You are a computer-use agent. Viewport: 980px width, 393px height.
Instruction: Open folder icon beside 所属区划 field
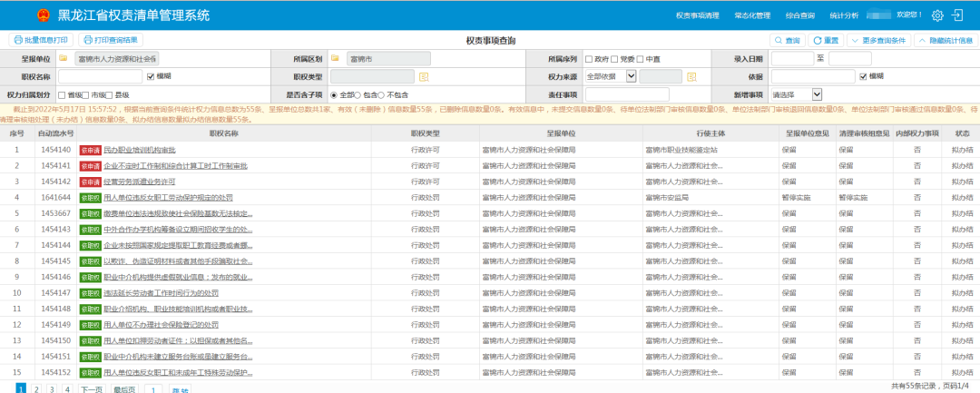[336, 59]
